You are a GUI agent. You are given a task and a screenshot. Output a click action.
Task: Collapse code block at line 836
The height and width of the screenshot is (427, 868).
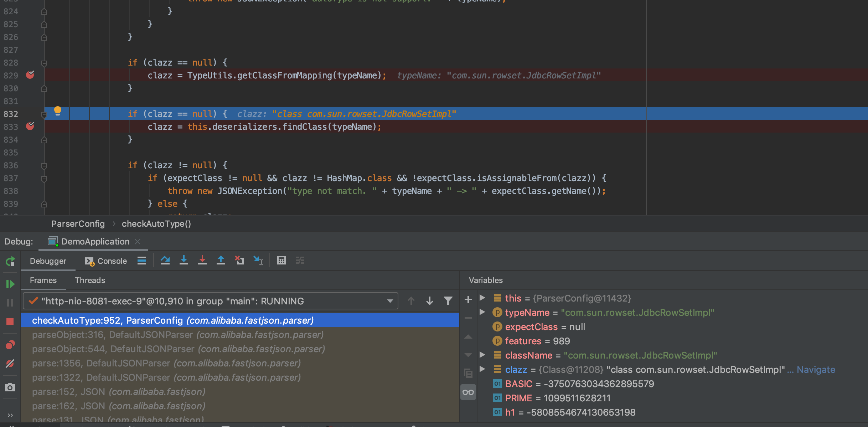point(44,166)
